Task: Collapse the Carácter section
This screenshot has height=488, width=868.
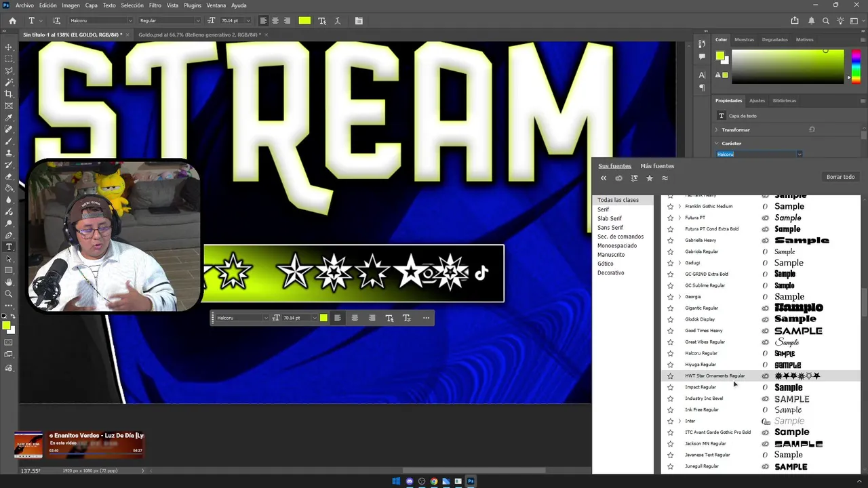Action: 716,143
